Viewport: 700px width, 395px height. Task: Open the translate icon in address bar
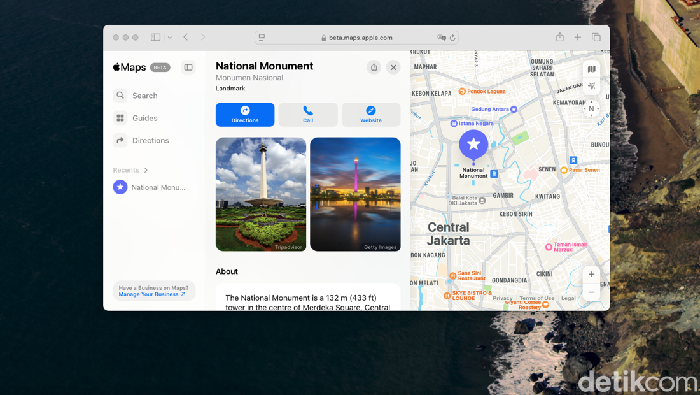point(442,37)
